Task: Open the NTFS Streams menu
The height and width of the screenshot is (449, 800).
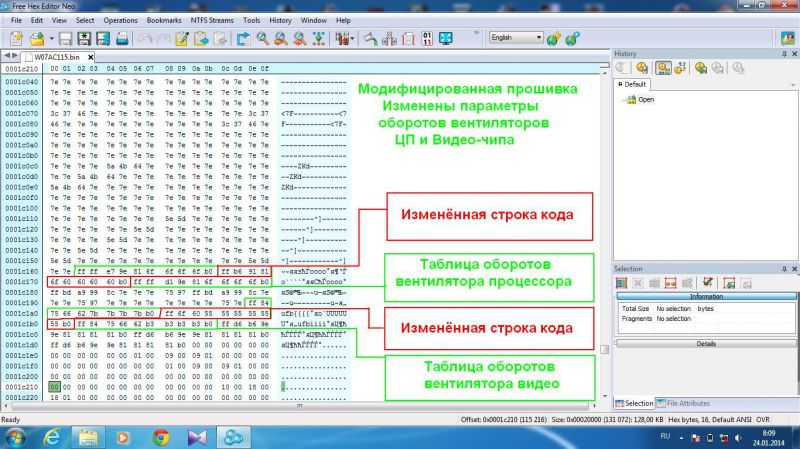Action: point(212,20)
